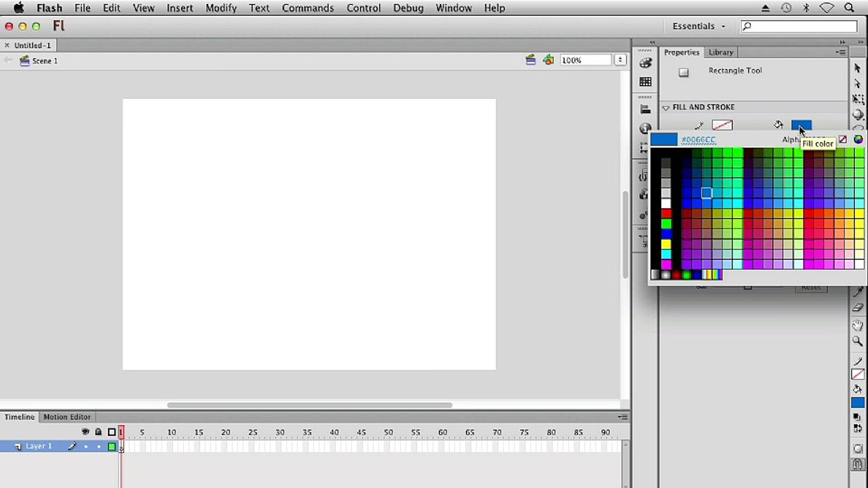Click the toolbar stroke color swatch
Image resolution: width=868 pixels, height=488 pixels.
click(x=857, y=374)
